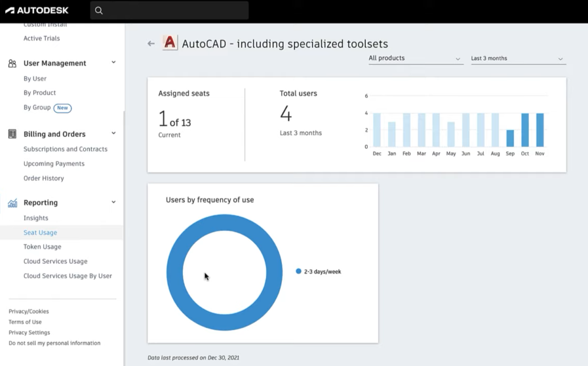Click the Jan bar in the chart
The height and width of the screenshot is (366, 588).
(391, 134)
